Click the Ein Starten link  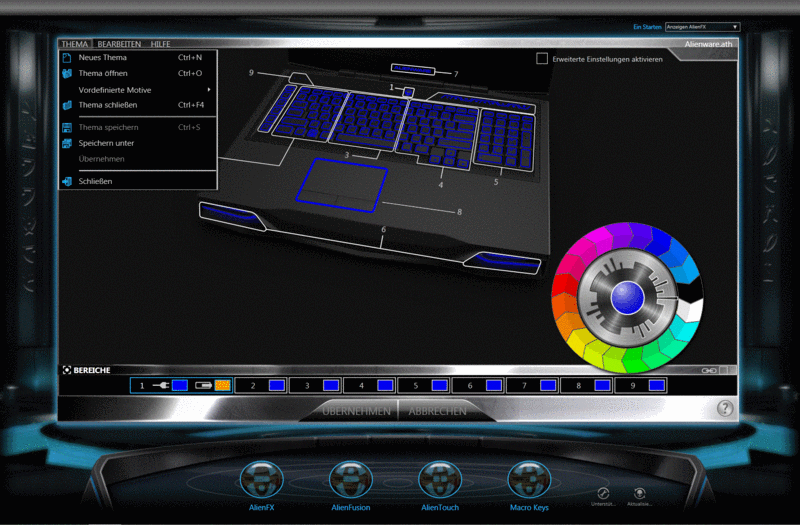(x=647, y=27)
